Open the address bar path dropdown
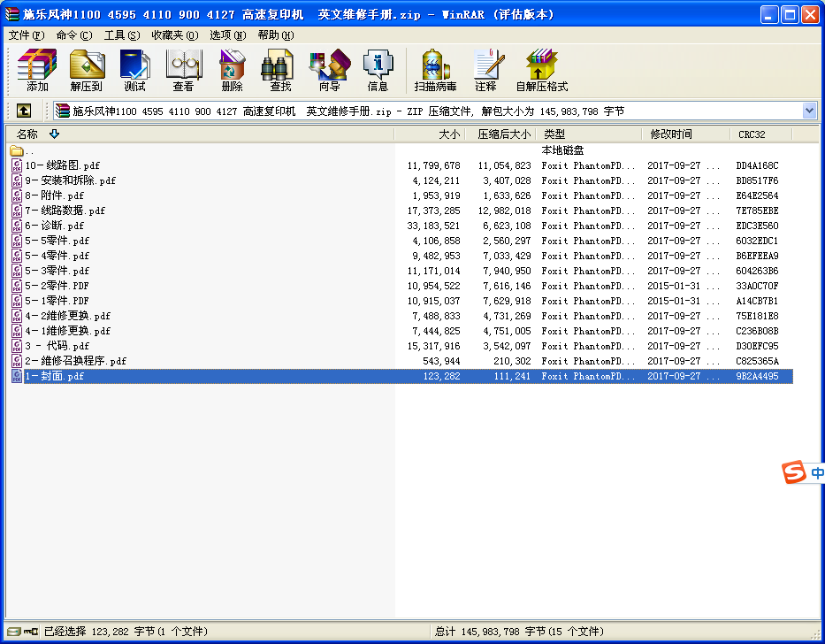Image resolution: width=825 pixels, height=644 pixels. 809,111
